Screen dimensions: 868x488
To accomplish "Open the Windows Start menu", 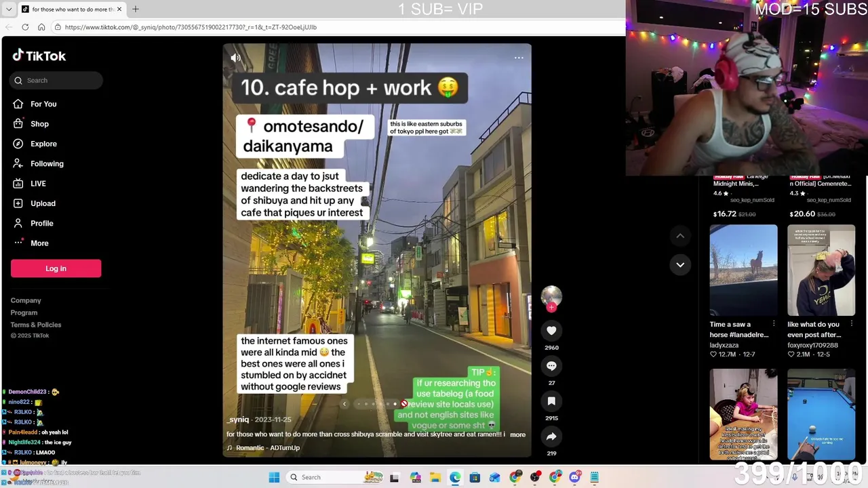I will click(x=274, y=477).
